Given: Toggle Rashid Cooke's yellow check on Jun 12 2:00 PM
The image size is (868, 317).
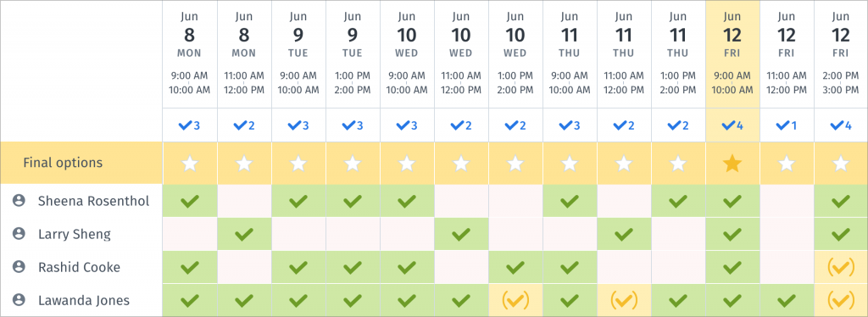Looking at the screenshot, I should point(841,267).
